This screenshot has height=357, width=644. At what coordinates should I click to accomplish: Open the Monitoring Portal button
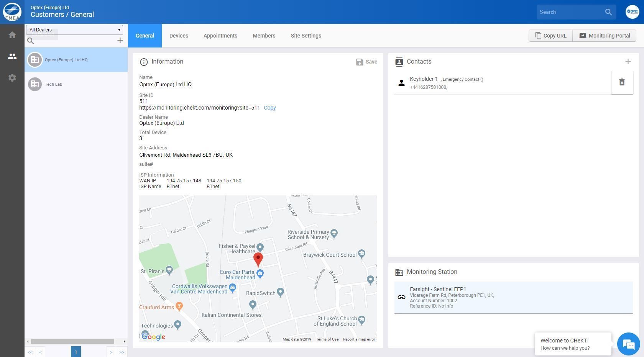click(x=605, y=36)
